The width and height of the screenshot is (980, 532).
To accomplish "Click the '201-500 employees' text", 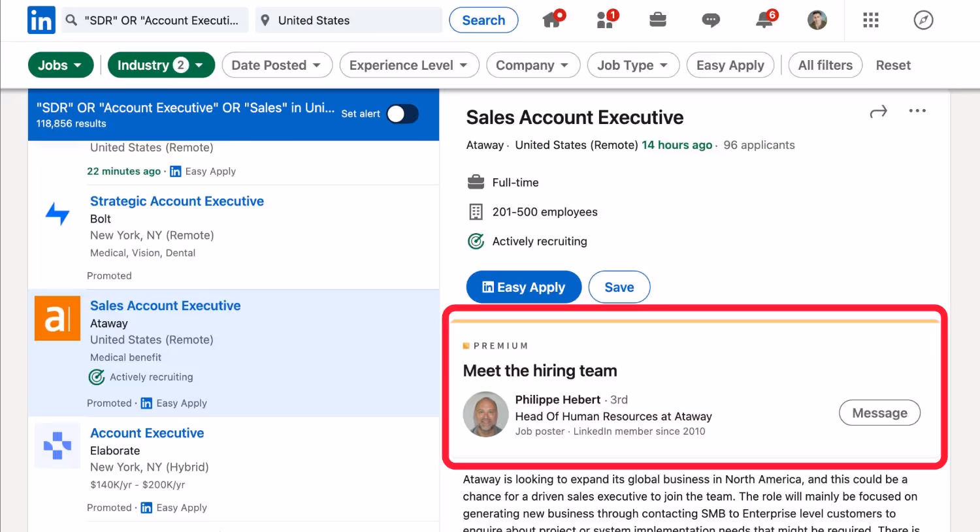I will click(545, 211).
